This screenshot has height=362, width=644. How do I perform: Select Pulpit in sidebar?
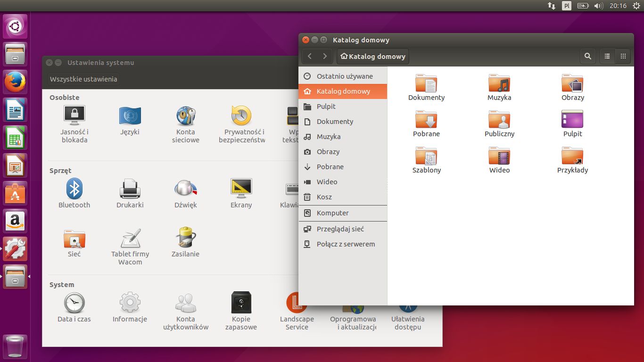pos(343,106)
